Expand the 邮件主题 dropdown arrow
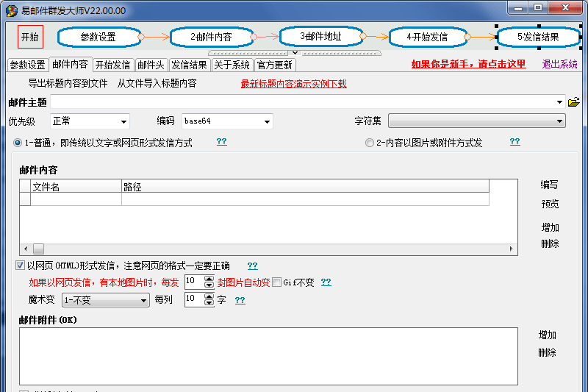Screen dimensions: 588x392 pos(559,102)
